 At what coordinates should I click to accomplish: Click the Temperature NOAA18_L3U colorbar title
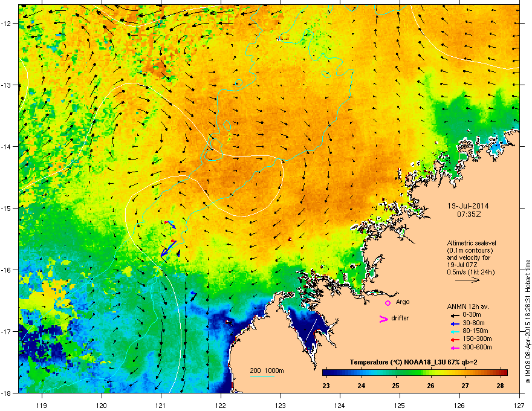(x=414, y=362)
